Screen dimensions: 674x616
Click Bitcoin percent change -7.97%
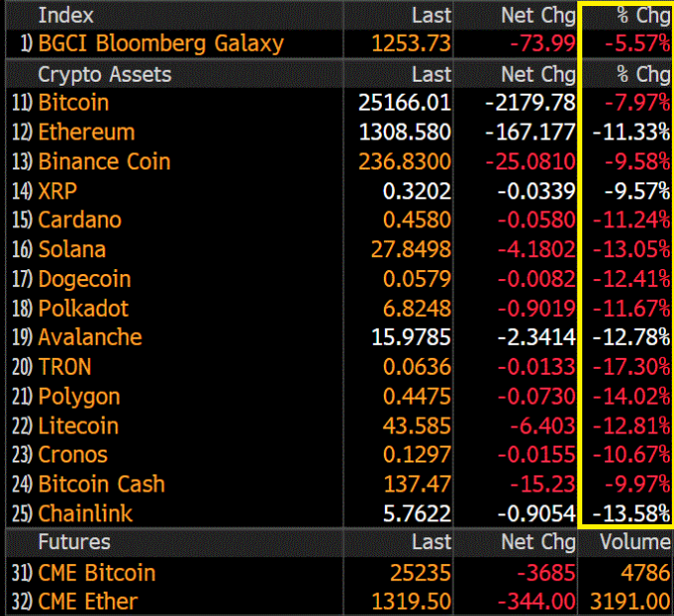tap(637, 103)
